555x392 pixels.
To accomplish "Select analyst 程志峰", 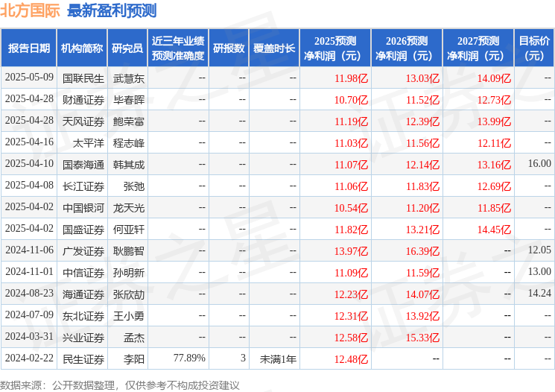I will point(129,143).
